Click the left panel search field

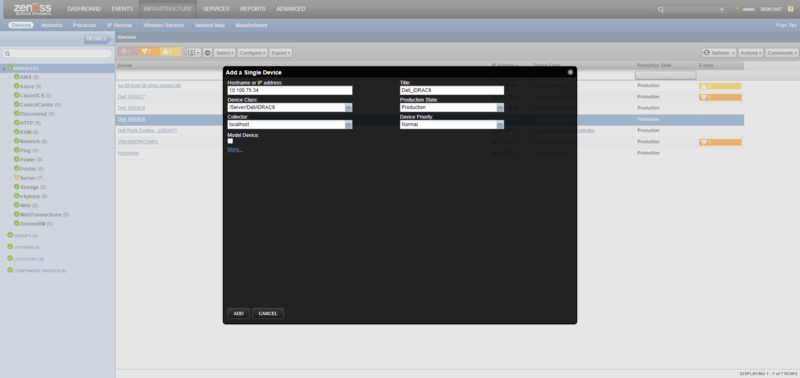click(x=57, y=54)
